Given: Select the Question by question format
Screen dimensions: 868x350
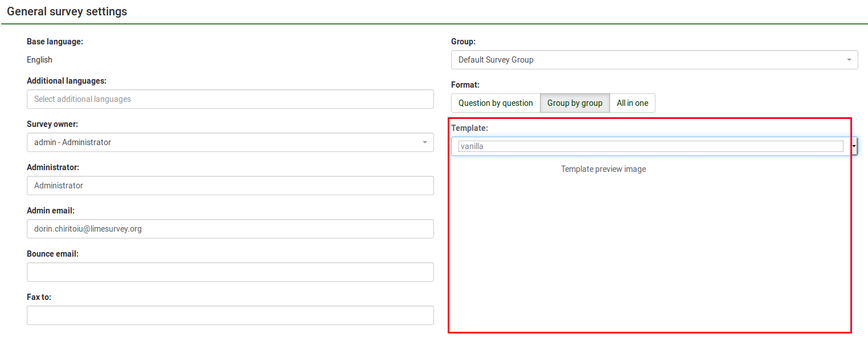Looking at the screenshot, I should 496,103.
